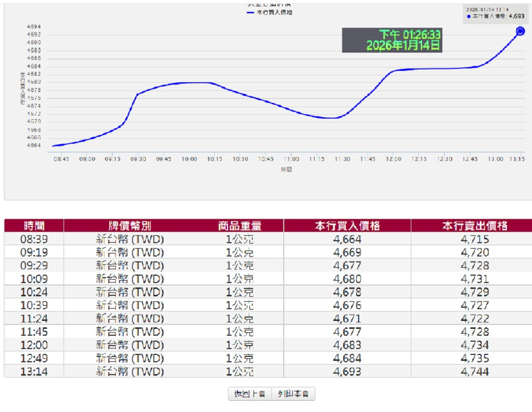Click the 4694 label on the price axis
This screenshot has height=412, width=532.
(x=34, y=27)
